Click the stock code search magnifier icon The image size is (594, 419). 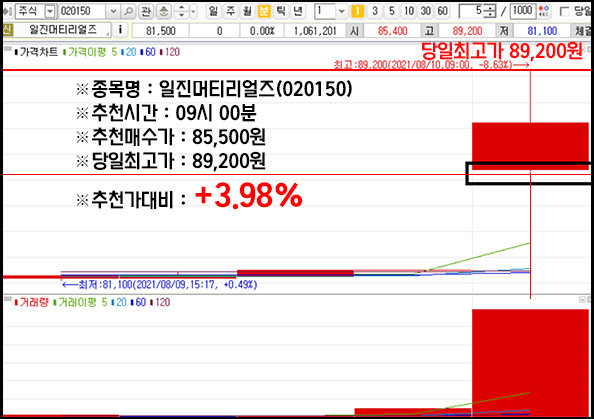click(129, 11)
